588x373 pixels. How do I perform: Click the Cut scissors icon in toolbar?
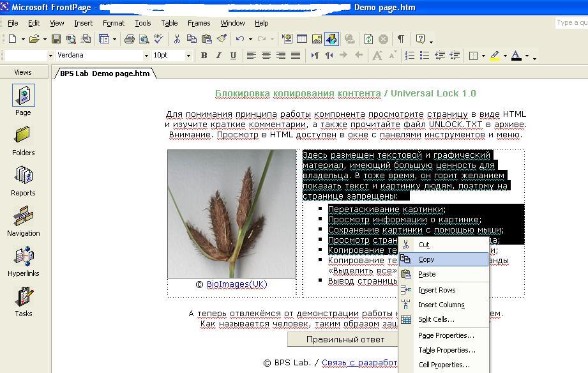point(177,39)
